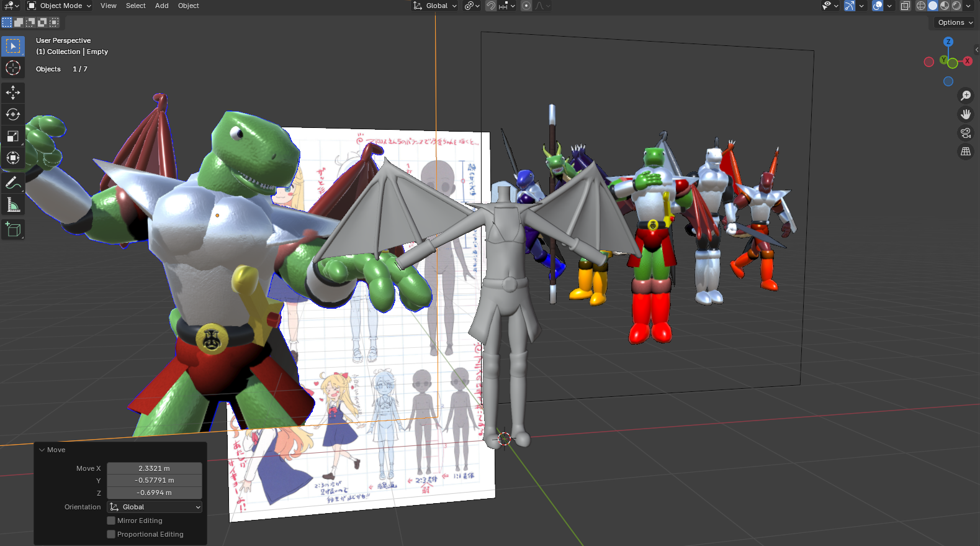980x546 pixels.
Task: Open gizmo settings dropdown arrow
Action: tap(861, 6)
